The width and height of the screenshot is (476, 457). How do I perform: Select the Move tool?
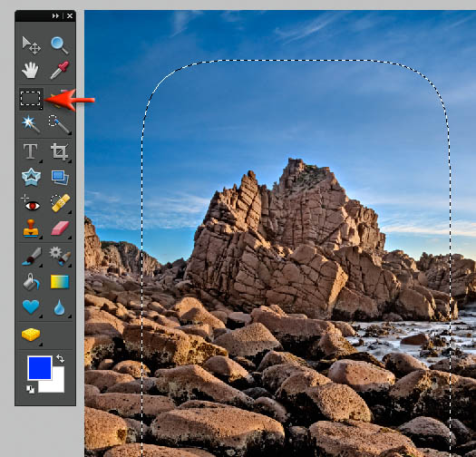point(31,45)
